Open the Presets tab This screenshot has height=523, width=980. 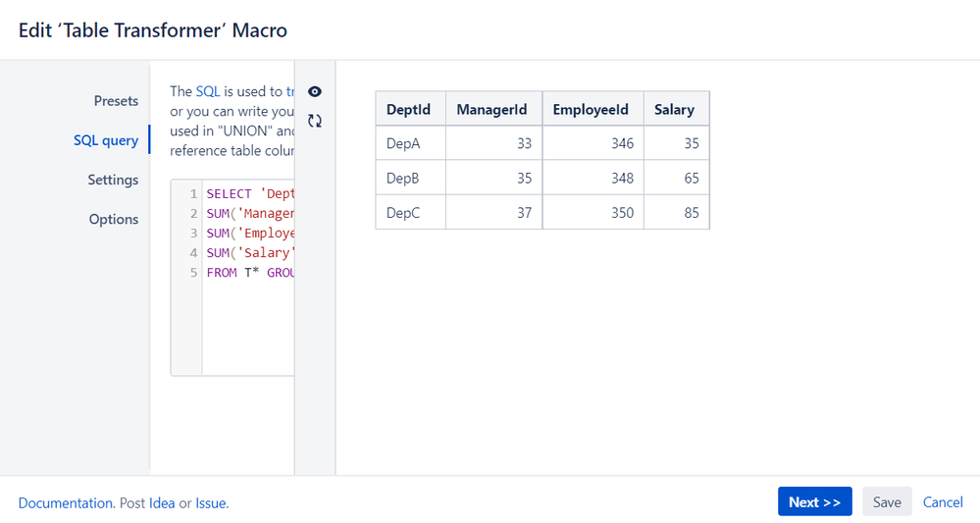pos(117,101)
